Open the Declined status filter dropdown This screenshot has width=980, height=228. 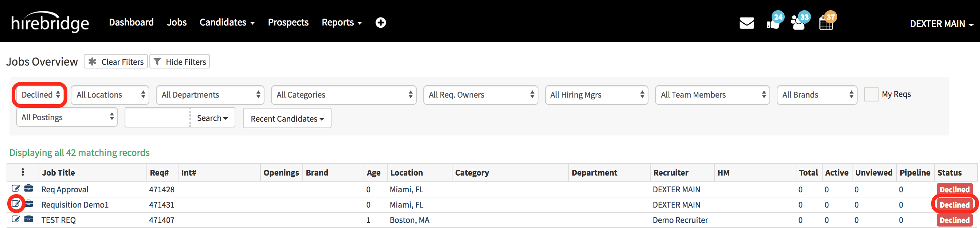tap(40, 95)
